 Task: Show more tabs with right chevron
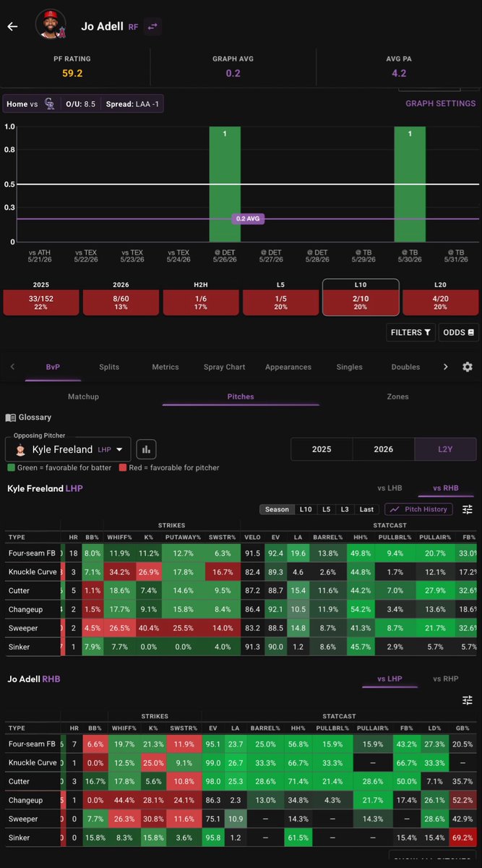(x=445, y=367)
